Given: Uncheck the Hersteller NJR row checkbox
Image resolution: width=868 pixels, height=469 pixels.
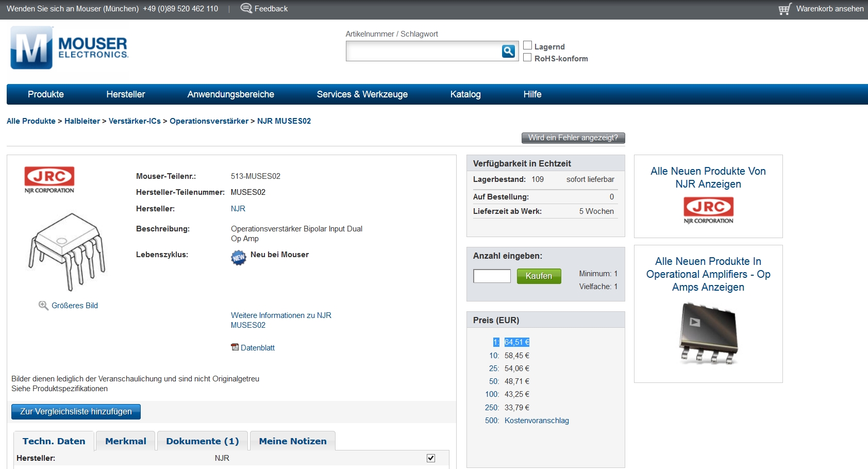Looking at the screenshot, I should [x=431, y=458].
